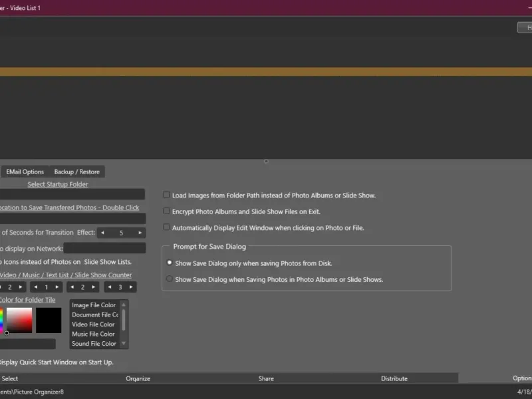532x399 pixels.
Task: Click the file color list scrollbar thumb
Action: pos(124,320)
